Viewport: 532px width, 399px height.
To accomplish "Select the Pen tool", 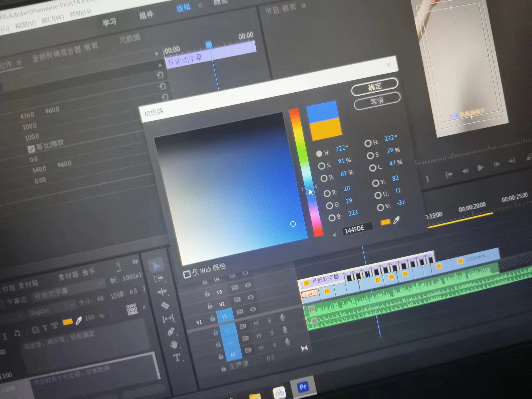I will click(171, 332).
